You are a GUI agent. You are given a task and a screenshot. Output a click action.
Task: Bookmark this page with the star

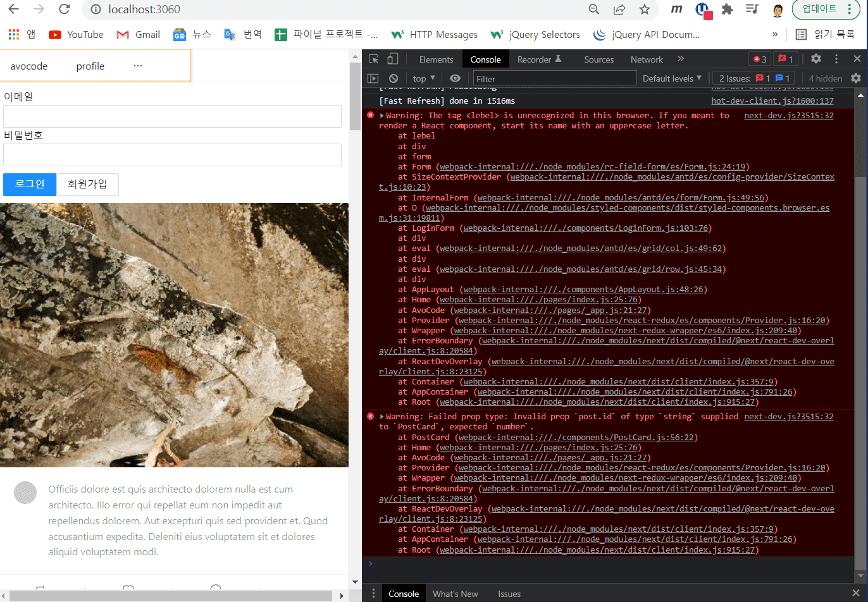(x=644, y=9)
